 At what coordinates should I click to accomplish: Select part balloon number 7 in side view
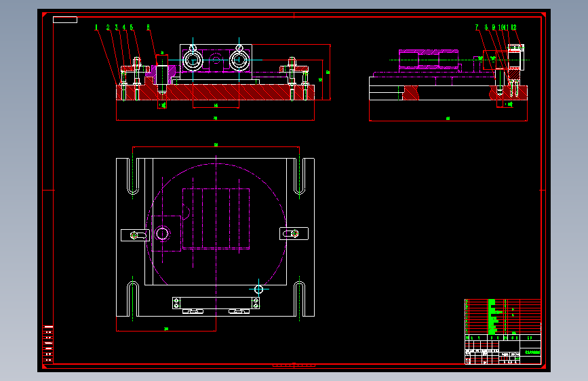477,27
